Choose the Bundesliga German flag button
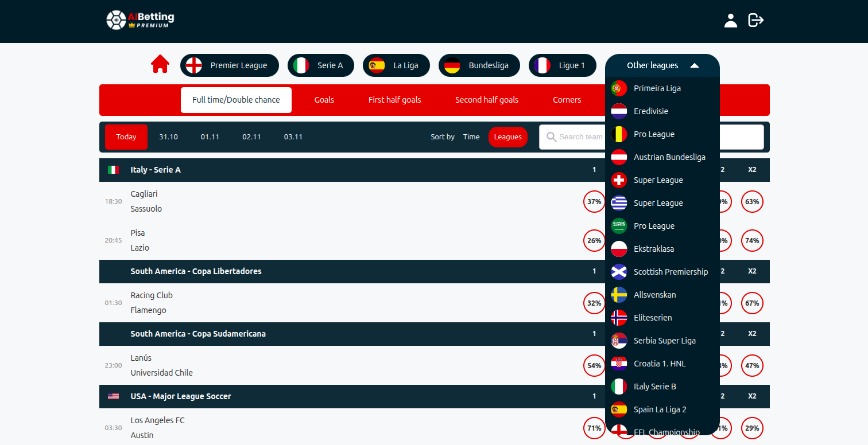Image resolution: width=868 pixels, height=445 pixels. [x=479, y=65]
